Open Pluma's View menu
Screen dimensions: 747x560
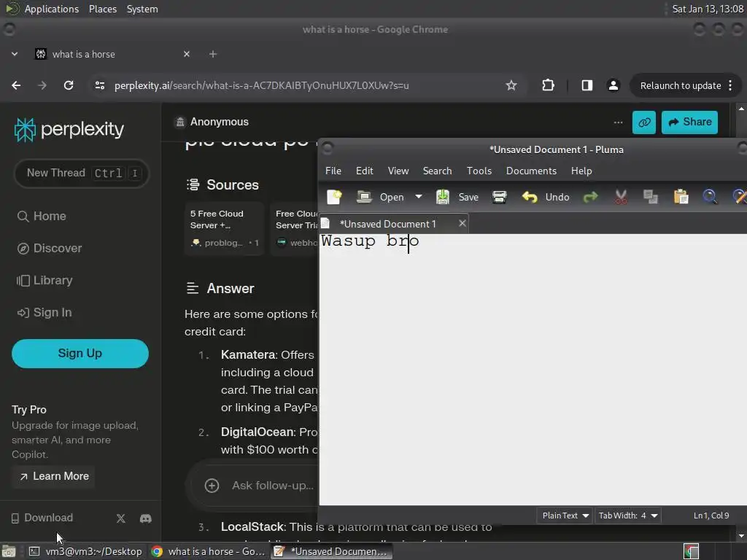[398, 171]
